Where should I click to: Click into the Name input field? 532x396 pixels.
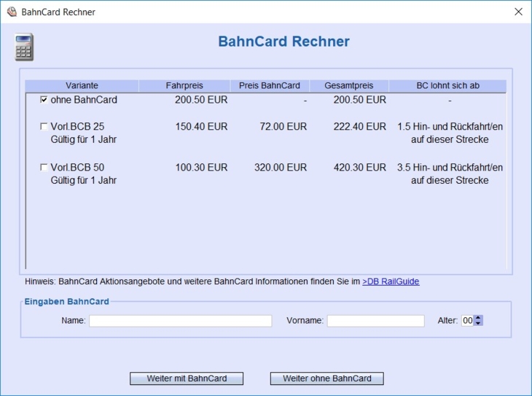[181, 321]
